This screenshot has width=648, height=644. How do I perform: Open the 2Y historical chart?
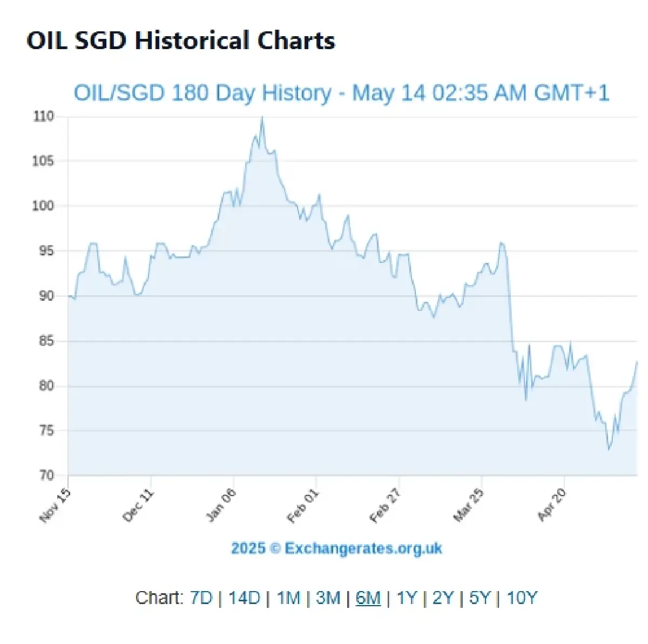pyautogui.click(x=443, y=598)
